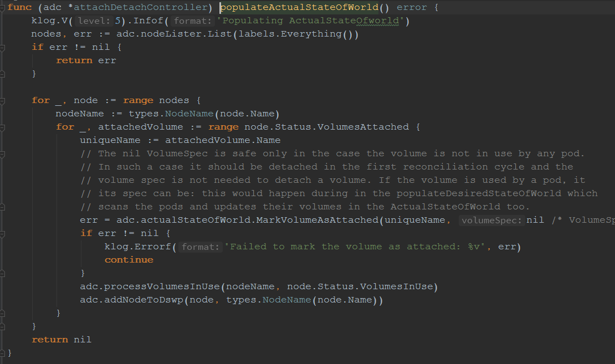The height and width of the screenshot is (364, 615).
Task: Click node.Status.VolumesAttached expression
Action: pos(326,127)
